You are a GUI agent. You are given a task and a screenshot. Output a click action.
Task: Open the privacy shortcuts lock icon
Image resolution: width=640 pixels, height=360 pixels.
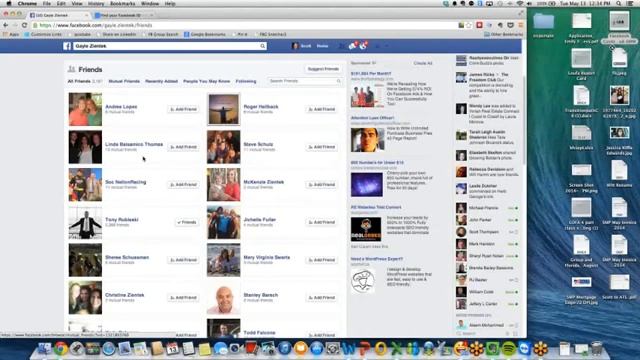coord(377,46)
